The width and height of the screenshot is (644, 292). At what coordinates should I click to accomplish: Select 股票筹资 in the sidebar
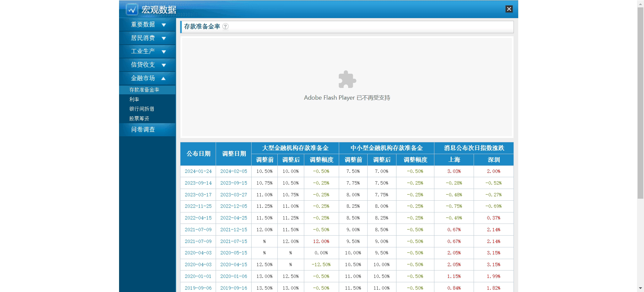(x=139, y=118)
